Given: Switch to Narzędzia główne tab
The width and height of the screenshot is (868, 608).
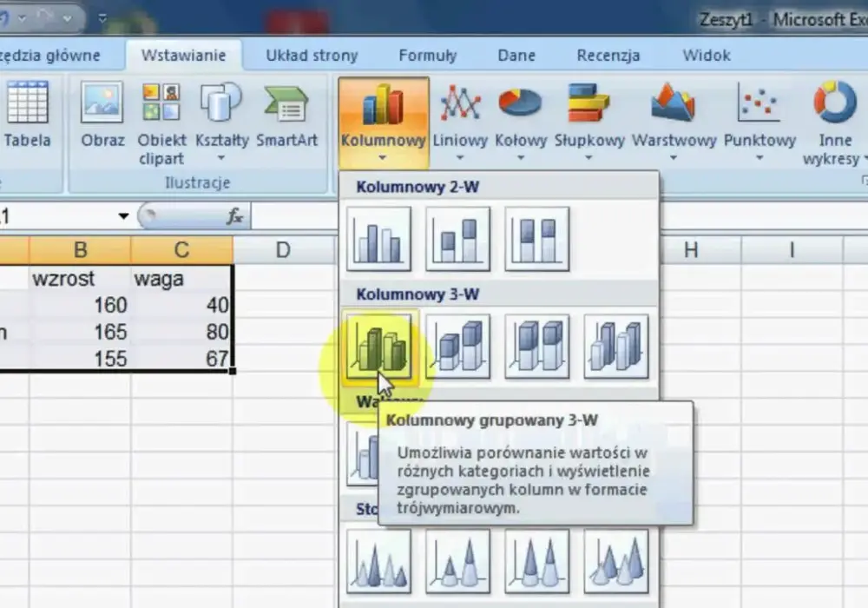Looking at the screenshot, I should click(x=49, y=56).
